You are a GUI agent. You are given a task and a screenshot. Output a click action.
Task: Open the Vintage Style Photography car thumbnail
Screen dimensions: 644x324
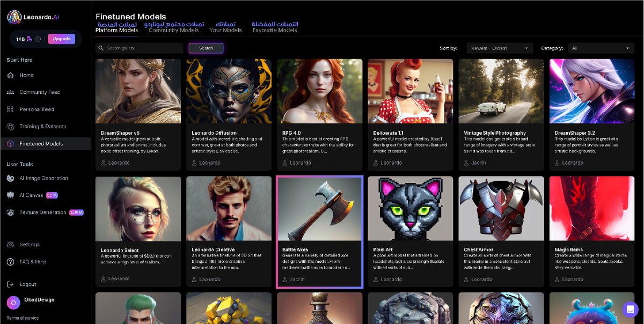(501, 91)
